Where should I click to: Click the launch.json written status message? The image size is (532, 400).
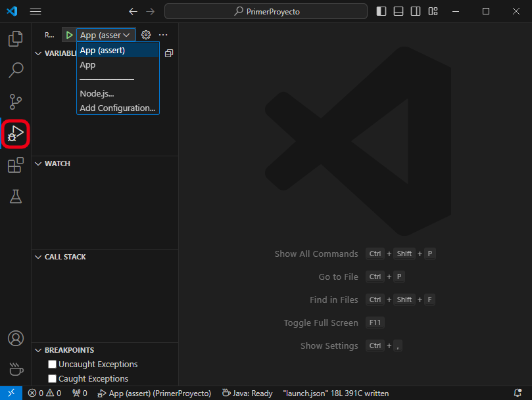(x=336, y=393)
